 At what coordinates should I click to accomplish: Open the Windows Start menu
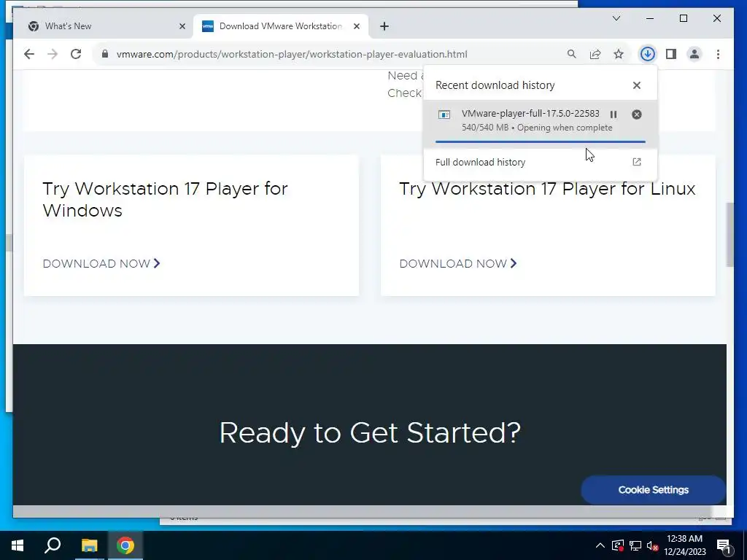pyautogui.click(x=18, y=545)
